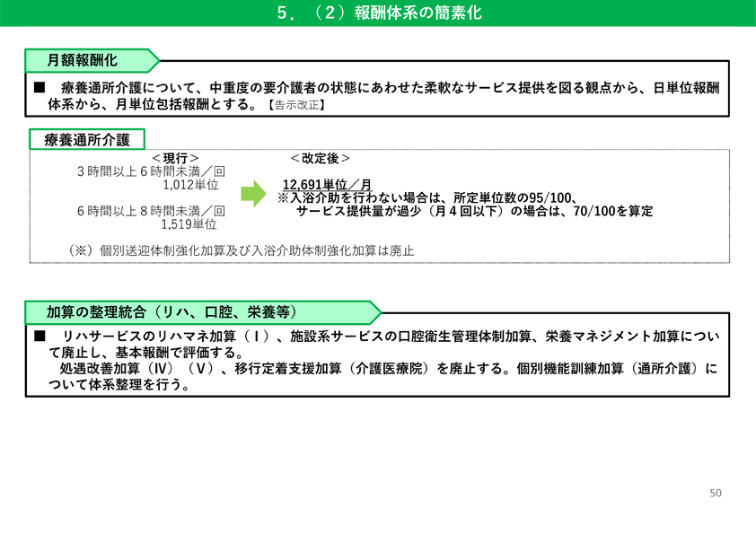Select the ＜現行＞ column header
756x534 pixels.
pos(175,158)
